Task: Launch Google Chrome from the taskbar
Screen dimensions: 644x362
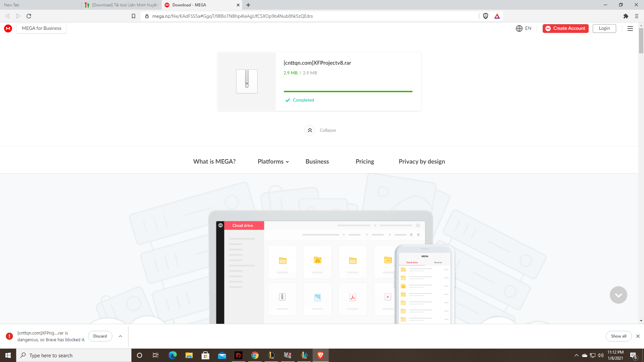Action: 255,355
